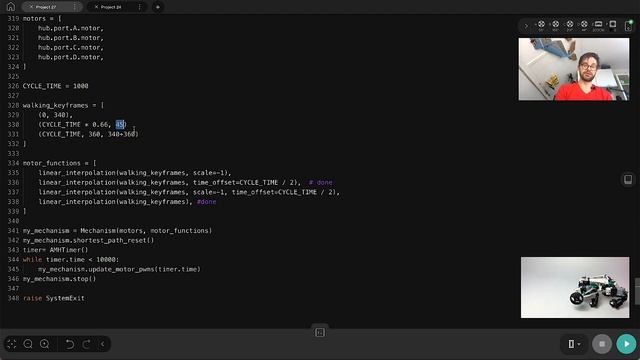Viewport: 640px width, 360px height.
Task: Redo the last edit
Action: tap(87, 344)
